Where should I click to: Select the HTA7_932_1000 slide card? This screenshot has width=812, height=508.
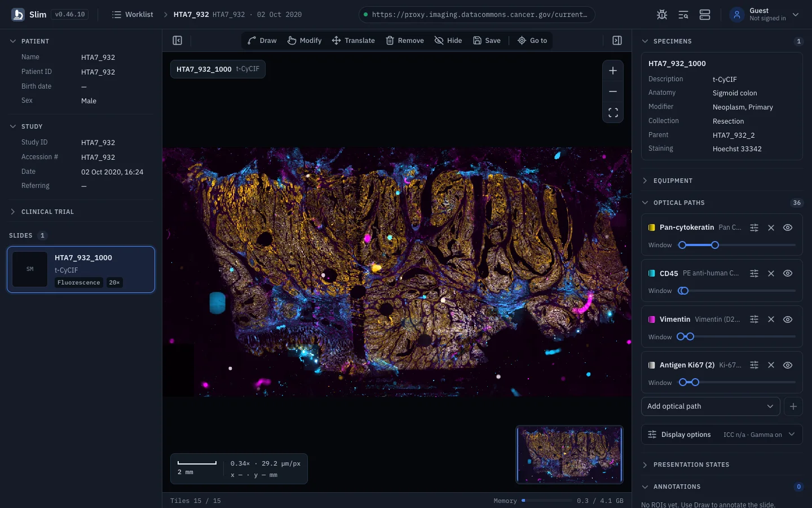(81, 269)
